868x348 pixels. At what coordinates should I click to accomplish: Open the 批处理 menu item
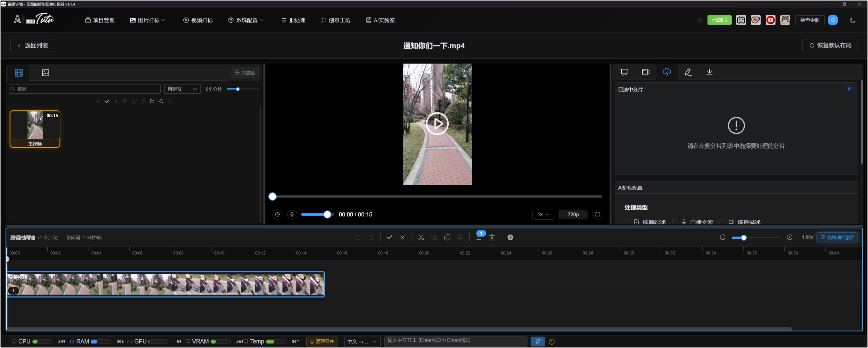[x=293, y=20]
